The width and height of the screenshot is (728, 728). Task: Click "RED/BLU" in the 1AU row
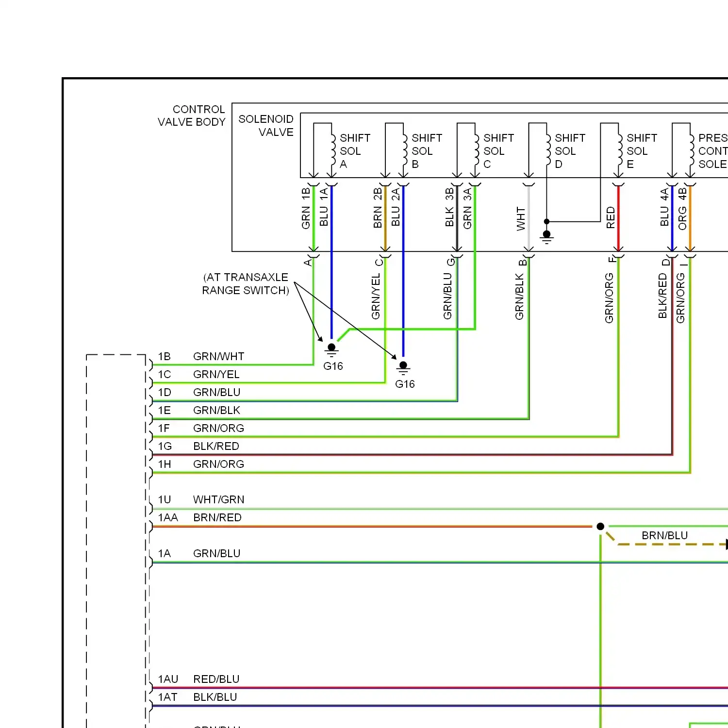coord(216,679)
